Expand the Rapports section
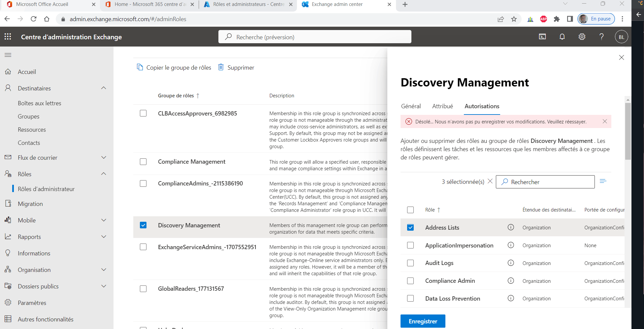Image resolution: width=644 pixels, height=329 pixels. [104, 237]
